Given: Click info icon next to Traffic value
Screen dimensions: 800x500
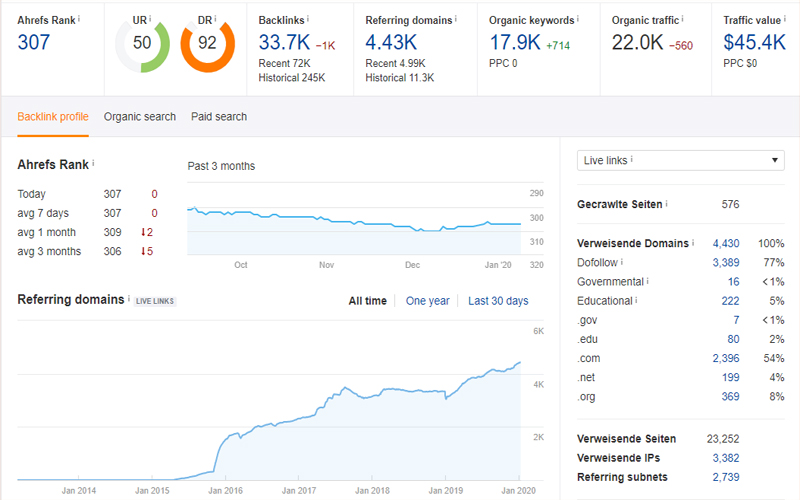Looking at the screenshot, I should pos(785,18).
